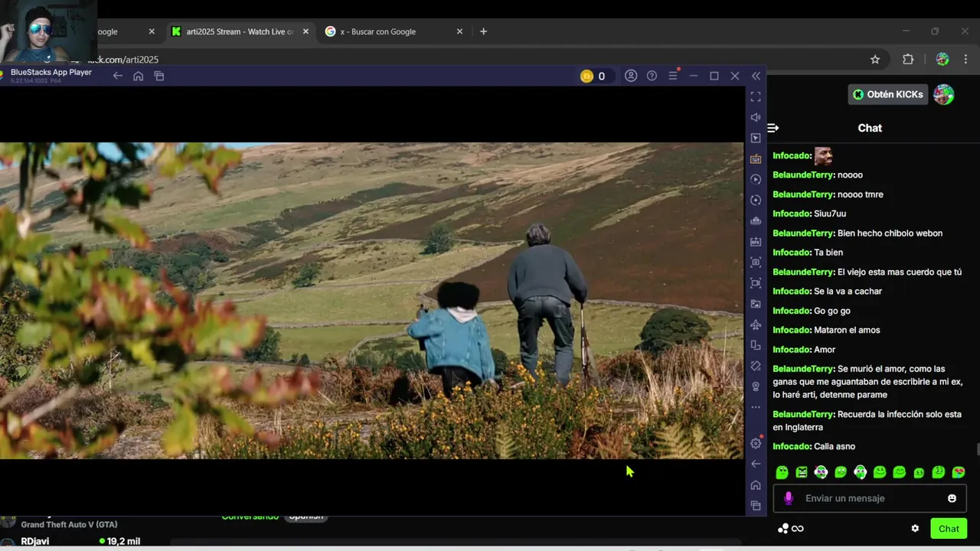Viewport: 980px width, 551px height.
Task: Close the arti2025 Stream tab
Action: [305, 31]
